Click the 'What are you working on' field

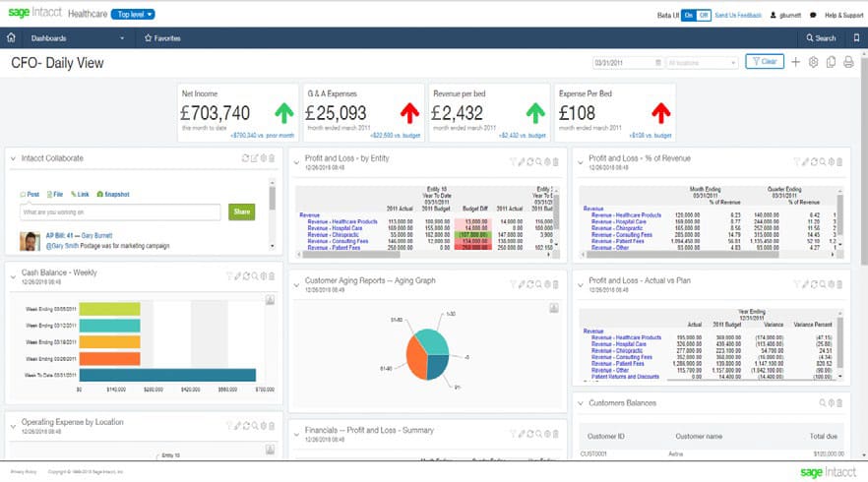tap(120, 211)
